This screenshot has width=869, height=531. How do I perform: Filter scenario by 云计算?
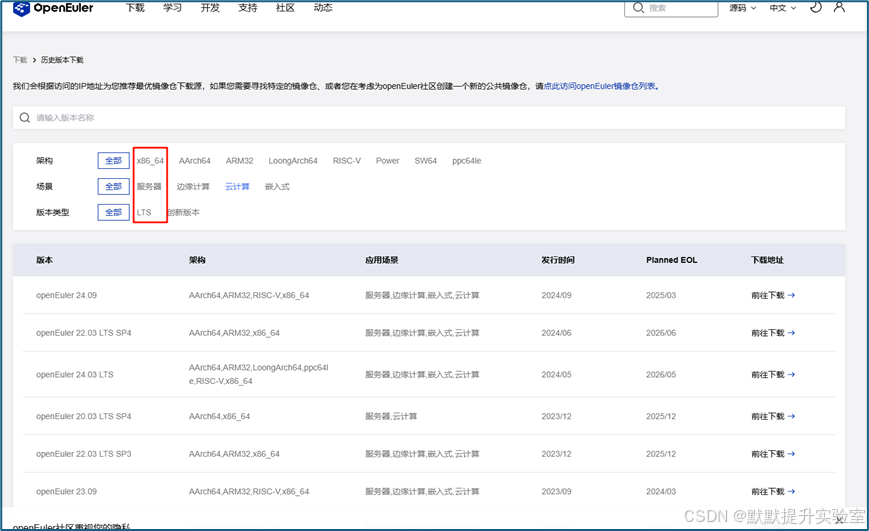[237, 186]
